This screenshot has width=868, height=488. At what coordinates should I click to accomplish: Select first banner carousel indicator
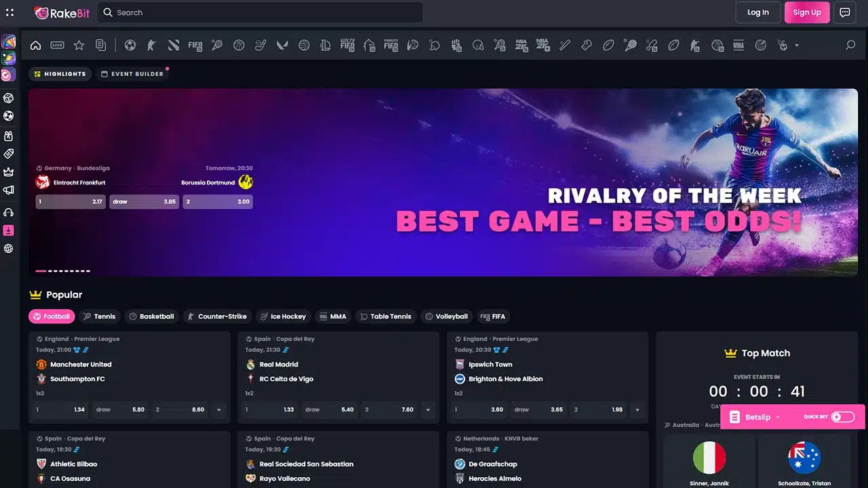click(41, 271)
